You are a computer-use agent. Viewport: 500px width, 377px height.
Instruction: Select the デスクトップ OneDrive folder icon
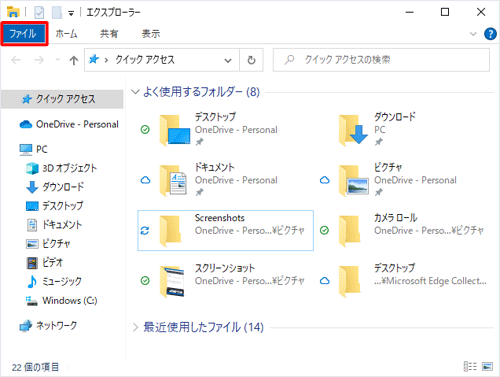tap(175, 130)
